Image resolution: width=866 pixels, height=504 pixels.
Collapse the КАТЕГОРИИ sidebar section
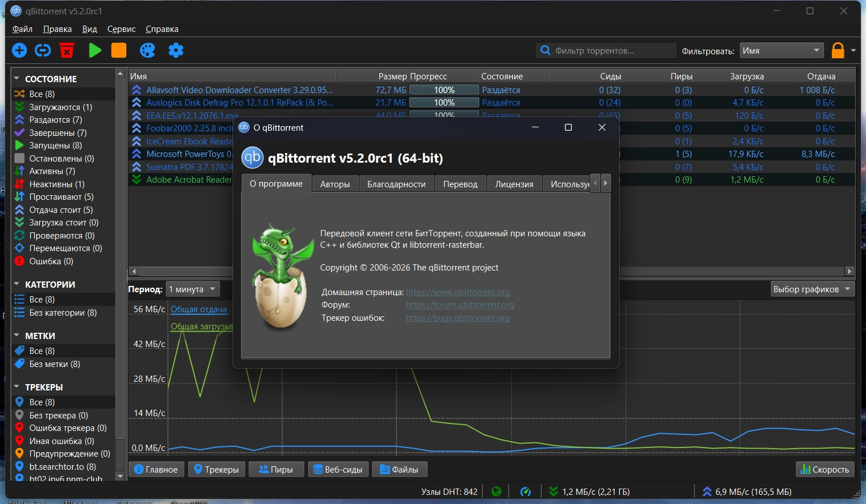pyautogui.click(x=17, y=284)
